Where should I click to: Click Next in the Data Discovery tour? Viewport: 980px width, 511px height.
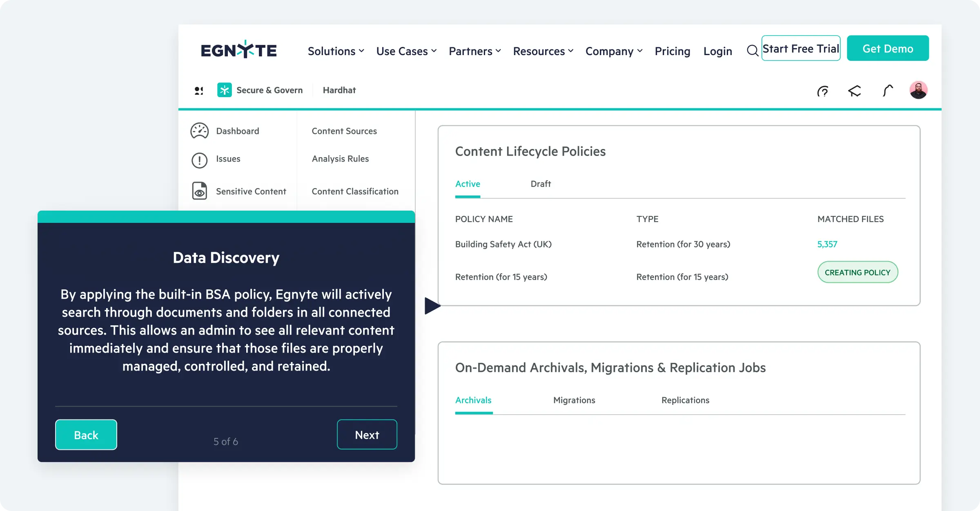coord(367,435)
